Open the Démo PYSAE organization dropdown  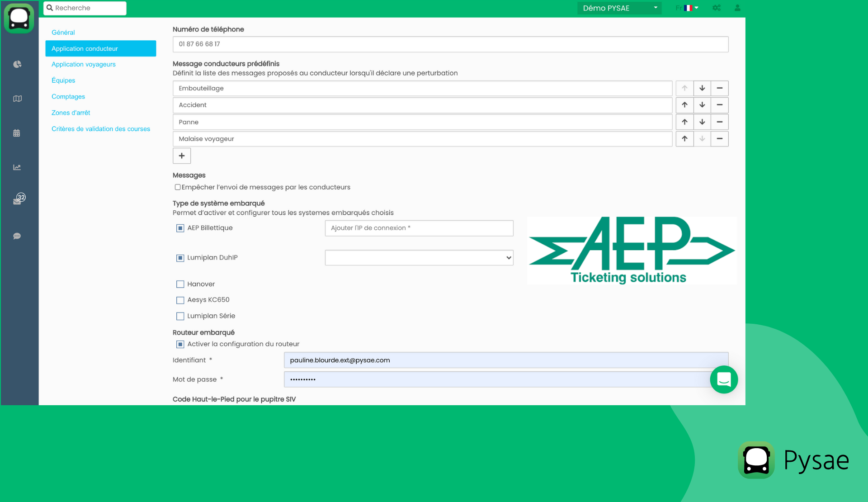(x=619, y=8)
